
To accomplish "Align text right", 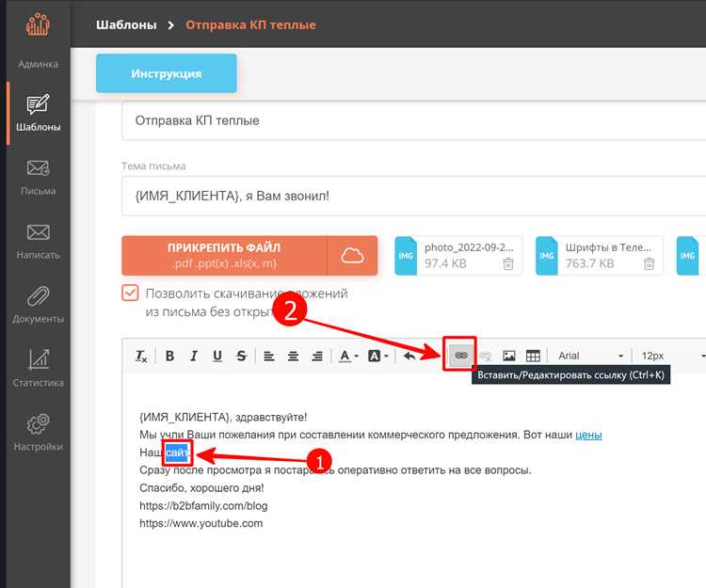I will (x=317, y=357).
